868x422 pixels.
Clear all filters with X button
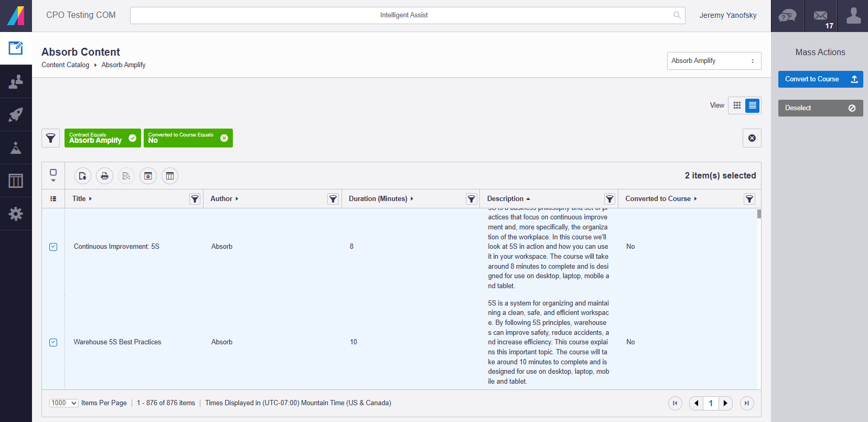(x=752, y=138)
